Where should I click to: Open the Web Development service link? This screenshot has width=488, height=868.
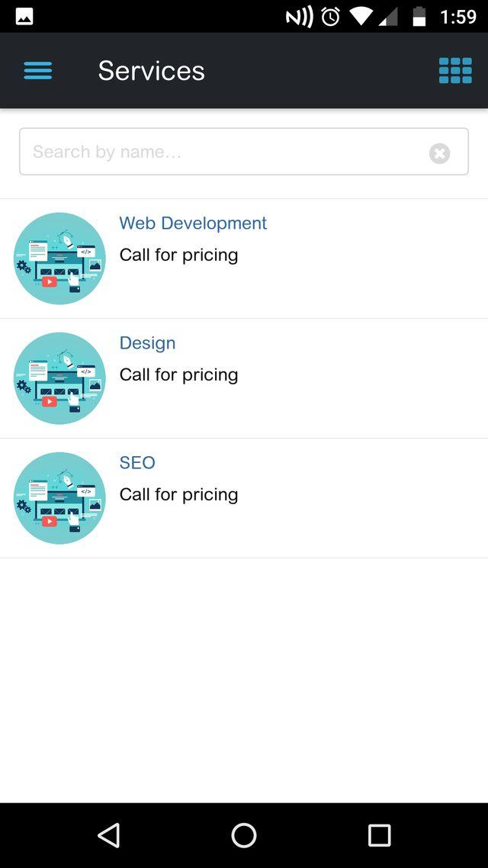[193, 223]
